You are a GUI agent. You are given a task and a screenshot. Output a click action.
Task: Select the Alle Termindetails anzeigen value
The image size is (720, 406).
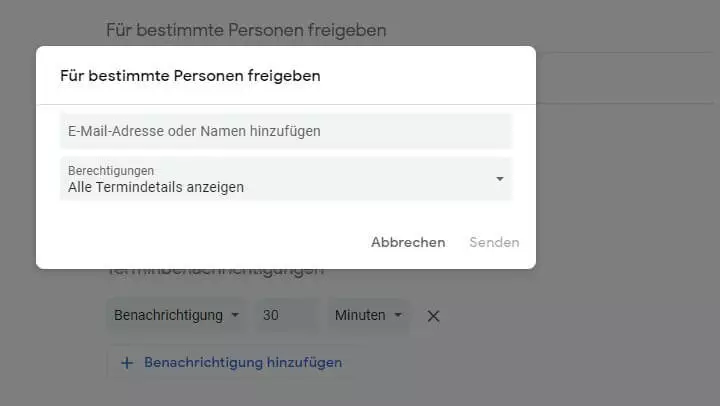(x=156, y=187)
